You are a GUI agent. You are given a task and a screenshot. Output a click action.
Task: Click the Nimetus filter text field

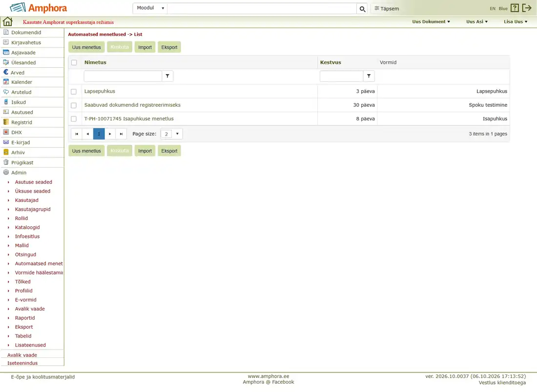[123, 76]
